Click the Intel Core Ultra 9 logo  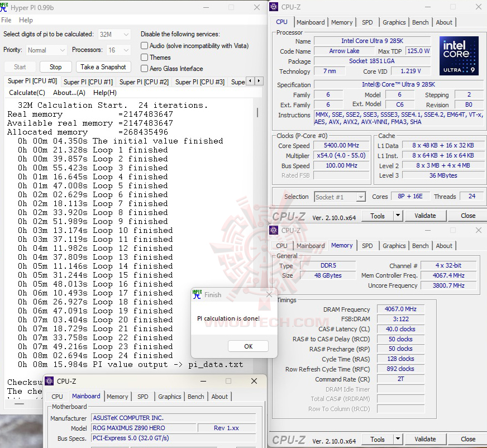click(459, 56)
